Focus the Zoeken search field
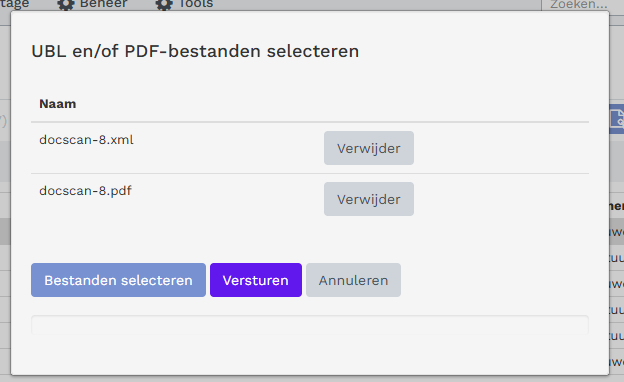624x382 pixels. tap(582, 5)
